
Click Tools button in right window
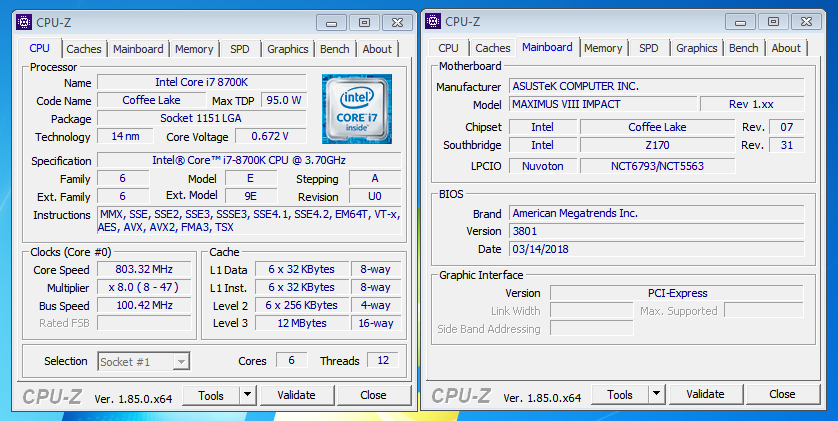[620, 394]
